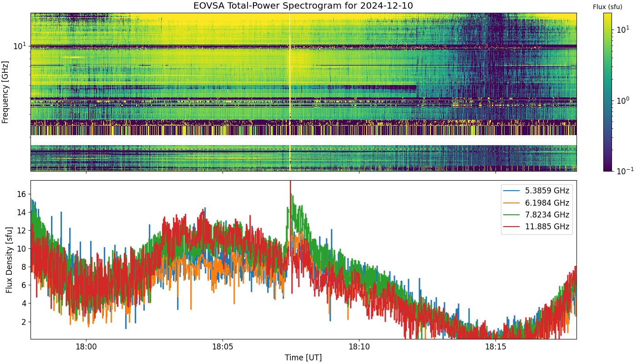Click the 'Flux Density [sfu]' axis label
Image resolution: width=637 pixels, height=364 pixels.
click(x=9, y=259)
